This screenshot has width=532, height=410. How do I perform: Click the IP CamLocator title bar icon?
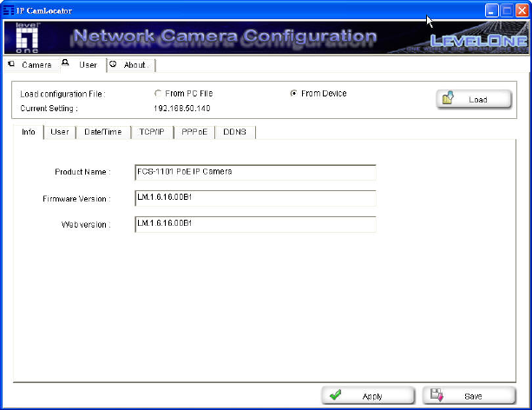(x=8, y=9)
